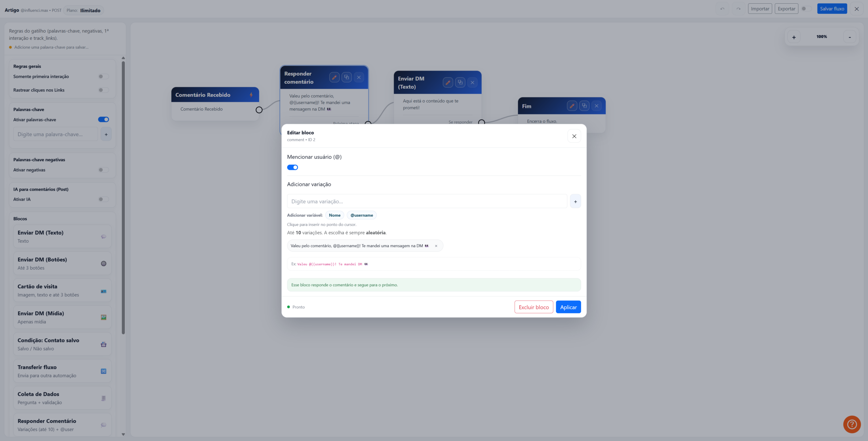
Task: Click the Enviar DM (Mídia) image icon
Action: (x=104, y=318)
